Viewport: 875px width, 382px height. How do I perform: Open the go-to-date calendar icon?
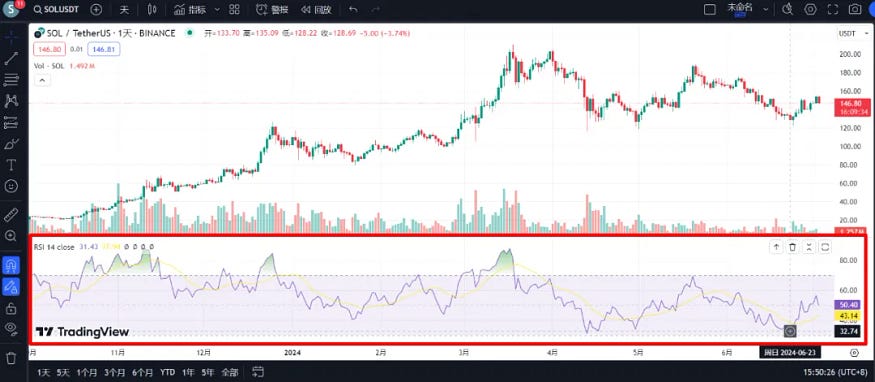tap(258, 371)
